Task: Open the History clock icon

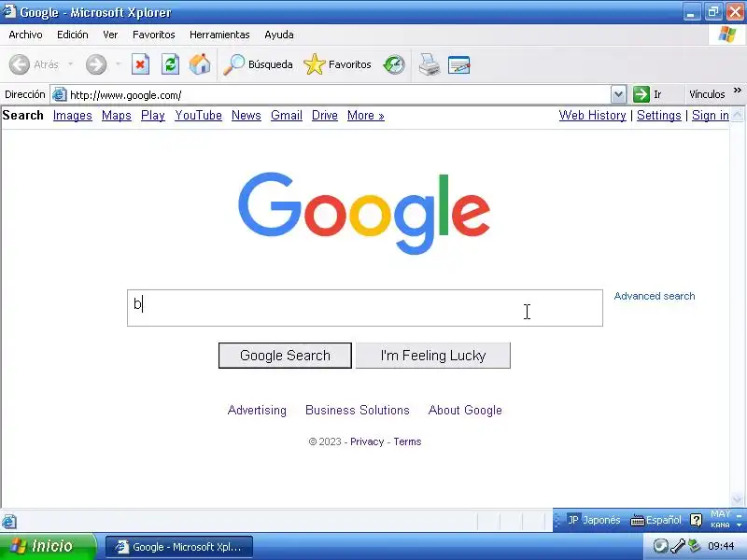Action: tap(394, 64)
